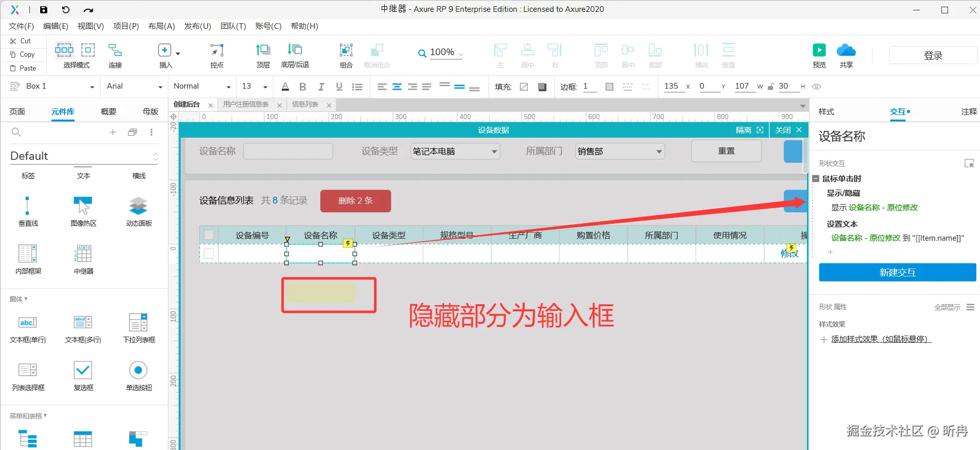
Task: Click the 设备名称 search input field
Action: click(288, 151)
